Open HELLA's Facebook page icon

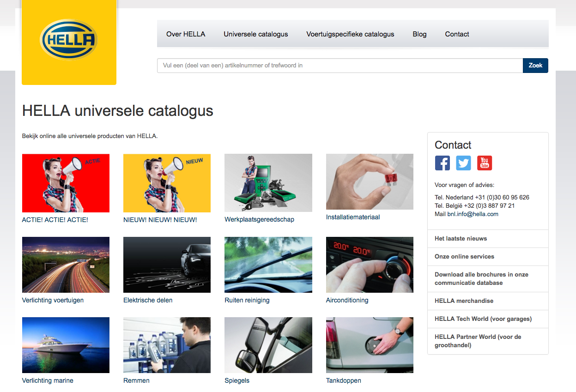pyautogui.click(x=443, y=163)
